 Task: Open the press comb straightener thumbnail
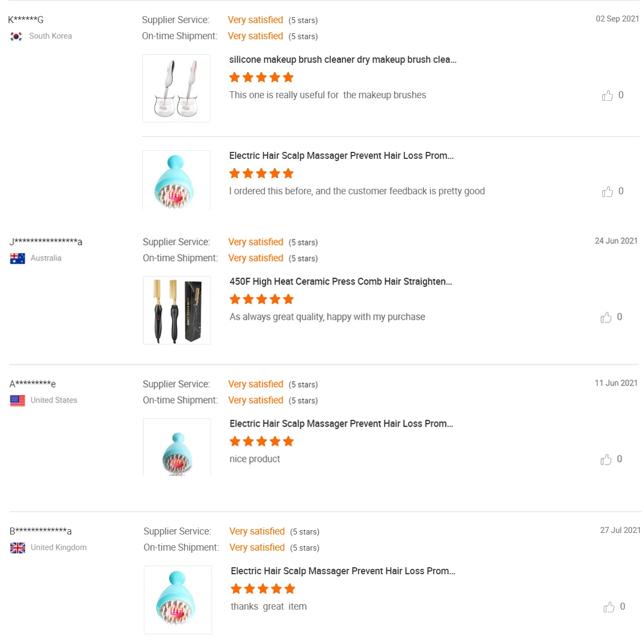coord(177,310)
